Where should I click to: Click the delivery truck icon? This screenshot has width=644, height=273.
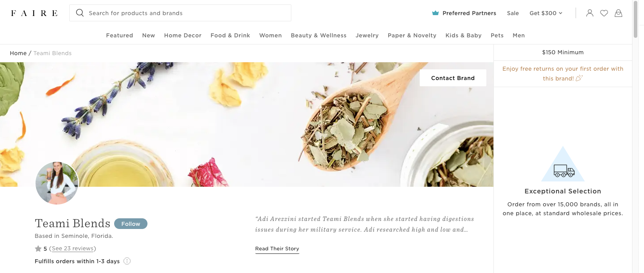[564, 170]
